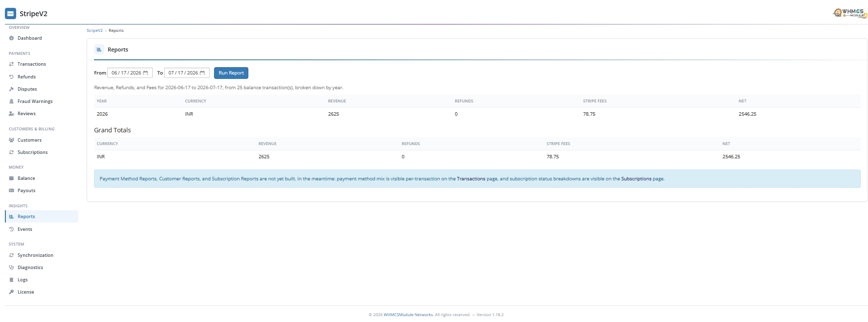This screenshot has height=322, width=868.
Task: Click the STRIPE FEES header in yearly table
Action: point(595,101)
